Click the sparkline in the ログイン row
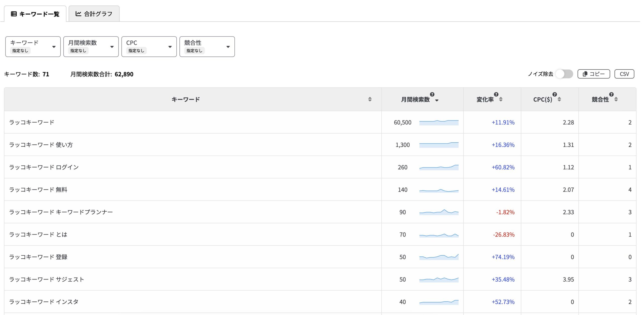644x315 pixels. (439, 167)
